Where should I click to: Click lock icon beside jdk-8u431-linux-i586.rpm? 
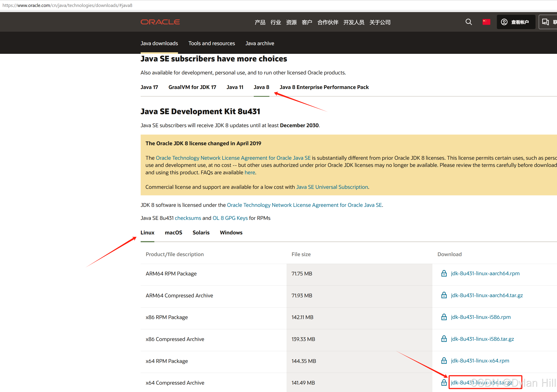(x=444, y=317)
